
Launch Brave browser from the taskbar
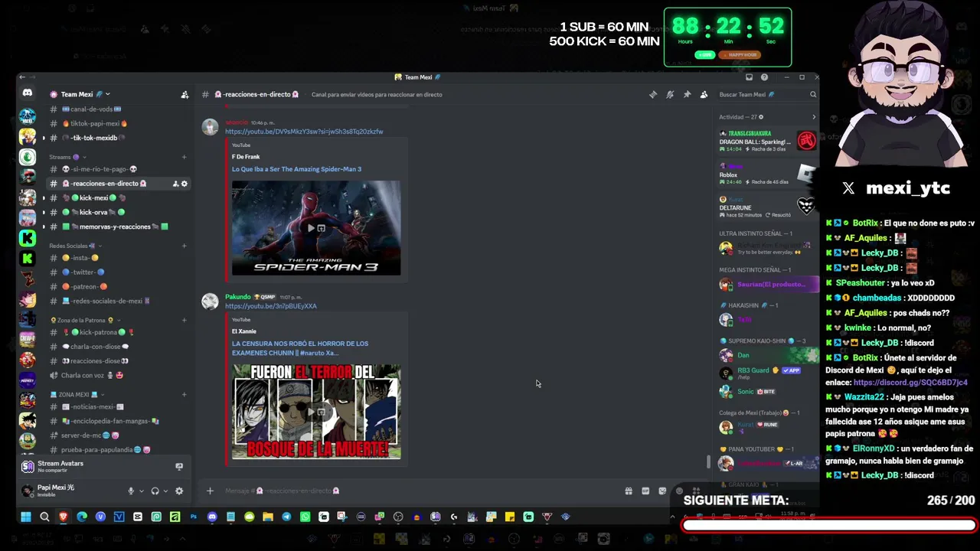[64, 517]
